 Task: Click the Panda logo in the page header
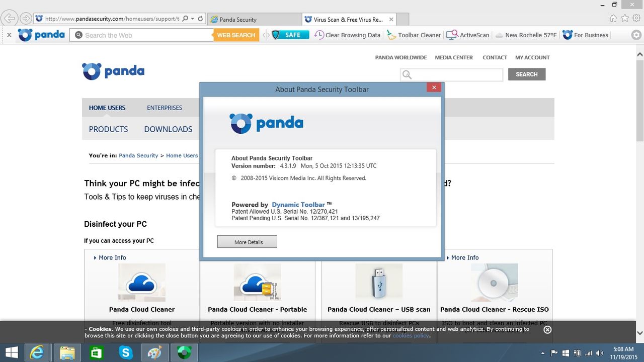113,71
